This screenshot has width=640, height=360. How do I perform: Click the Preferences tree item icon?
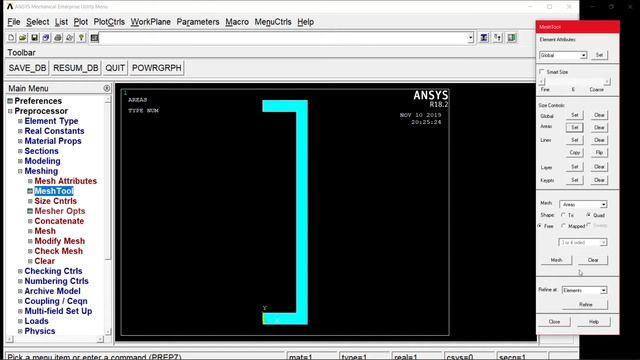coord(10,101)
